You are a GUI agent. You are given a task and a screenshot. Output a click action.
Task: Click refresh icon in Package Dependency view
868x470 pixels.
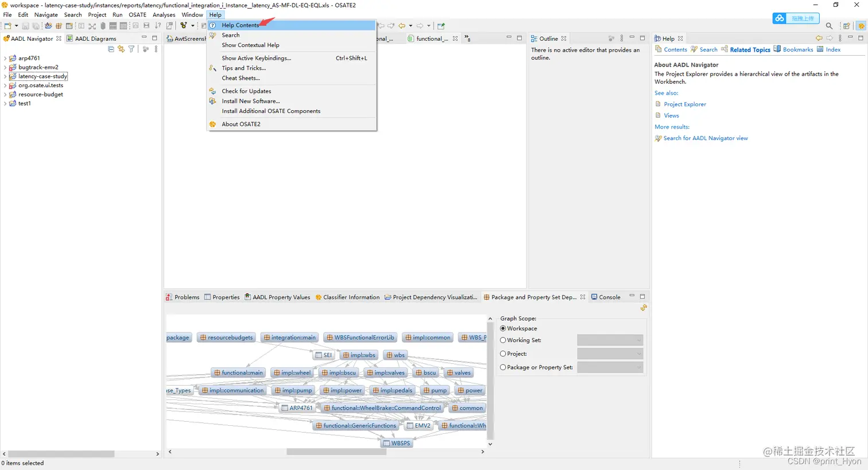point(644,308)
